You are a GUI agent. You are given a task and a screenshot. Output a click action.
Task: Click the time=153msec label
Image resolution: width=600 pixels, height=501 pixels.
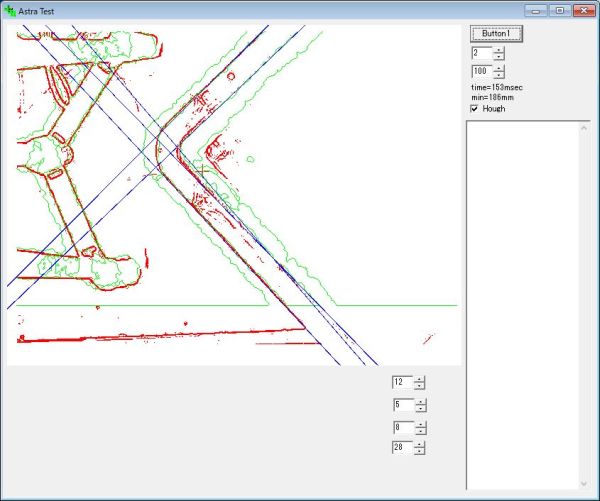tap(497, 88)
